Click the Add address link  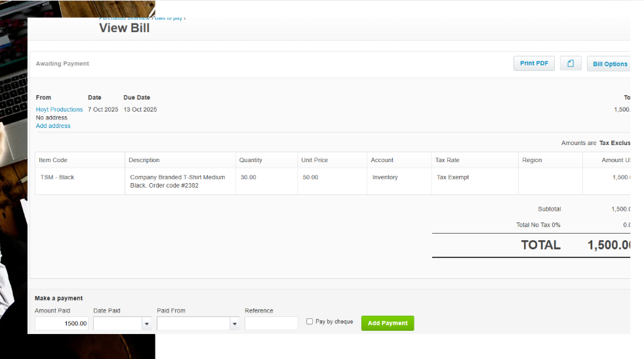point(53,126)
